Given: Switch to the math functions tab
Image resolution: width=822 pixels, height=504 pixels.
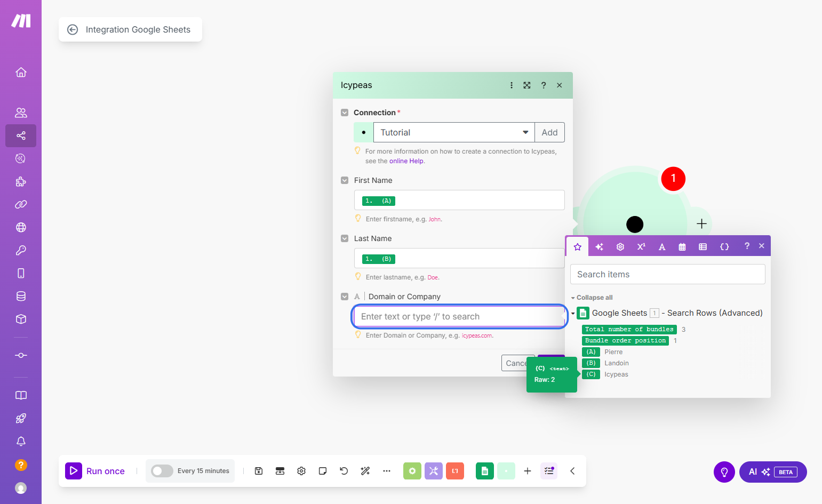Looking at the screenshot, I should (641, 246).
